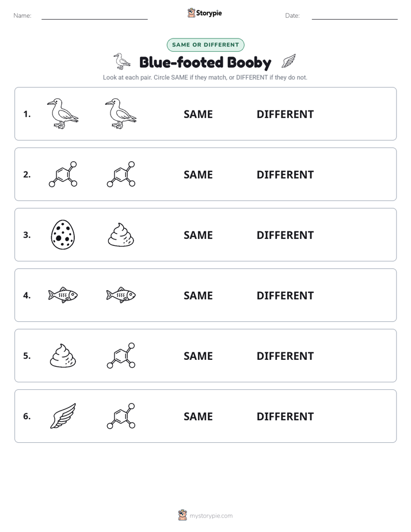Click the molecule icon in row 5
411x532 pixels.
click(121, 356)
